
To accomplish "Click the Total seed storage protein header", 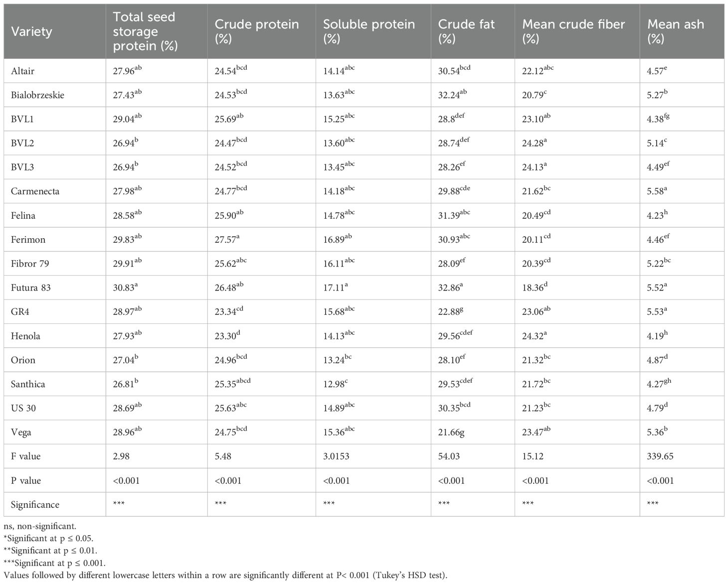I will pos(145,31).
